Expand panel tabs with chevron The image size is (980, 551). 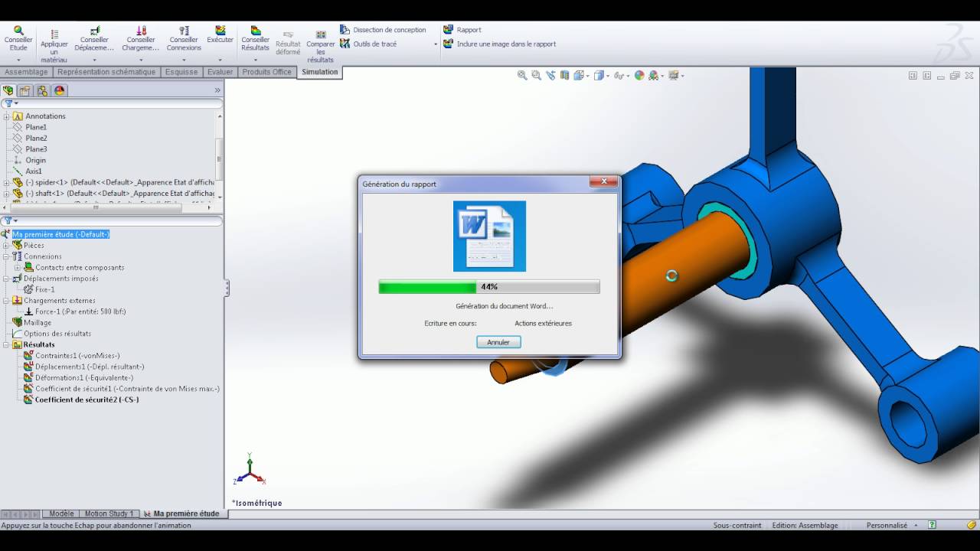217,90
